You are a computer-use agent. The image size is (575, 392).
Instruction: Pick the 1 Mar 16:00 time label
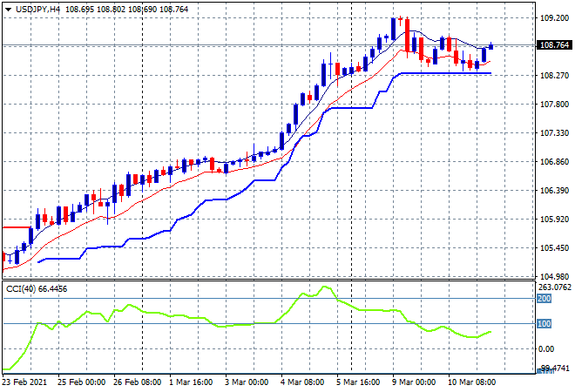click(192, 382)
